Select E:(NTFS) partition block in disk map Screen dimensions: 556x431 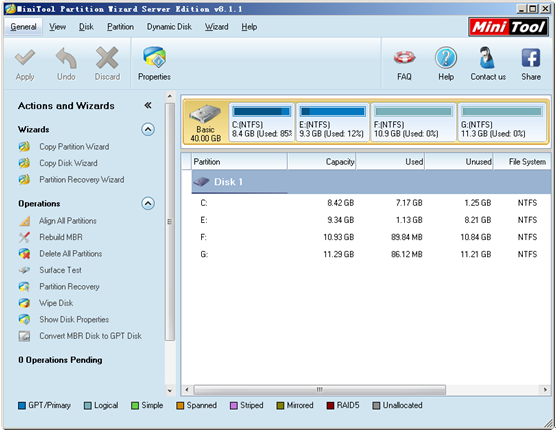coord(333,122)
